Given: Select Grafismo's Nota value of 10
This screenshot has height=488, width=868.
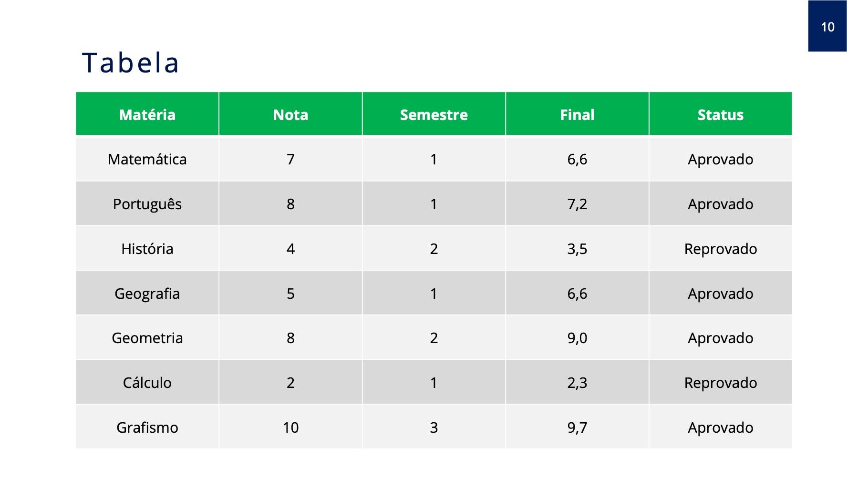Looking at the screenshot, I should [x=290, y=427].
